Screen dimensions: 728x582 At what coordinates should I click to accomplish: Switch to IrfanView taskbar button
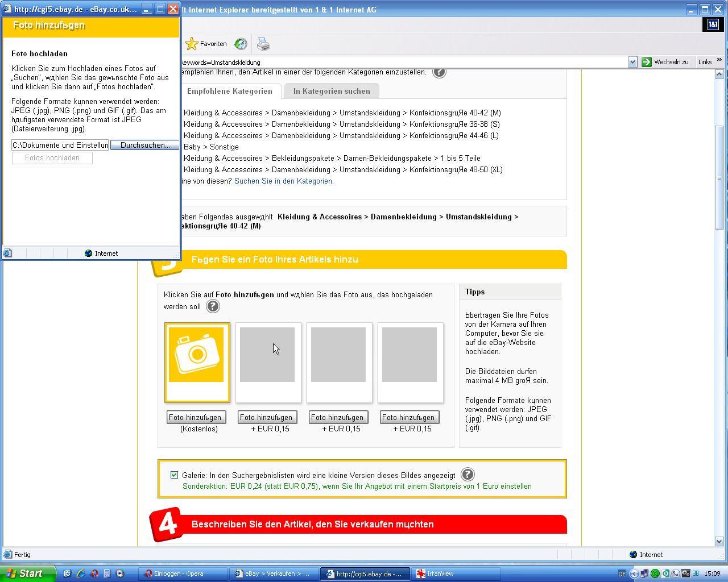[455, 573]
